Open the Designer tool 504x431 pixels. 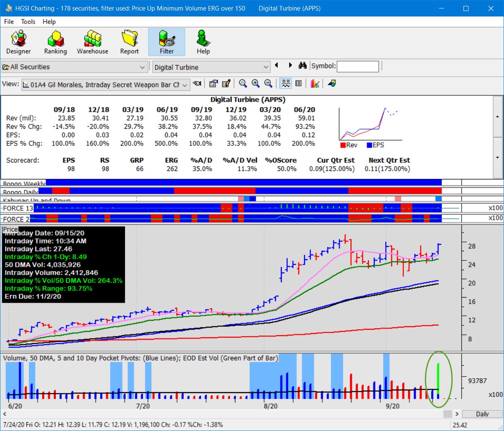click(x=18, y=42)
